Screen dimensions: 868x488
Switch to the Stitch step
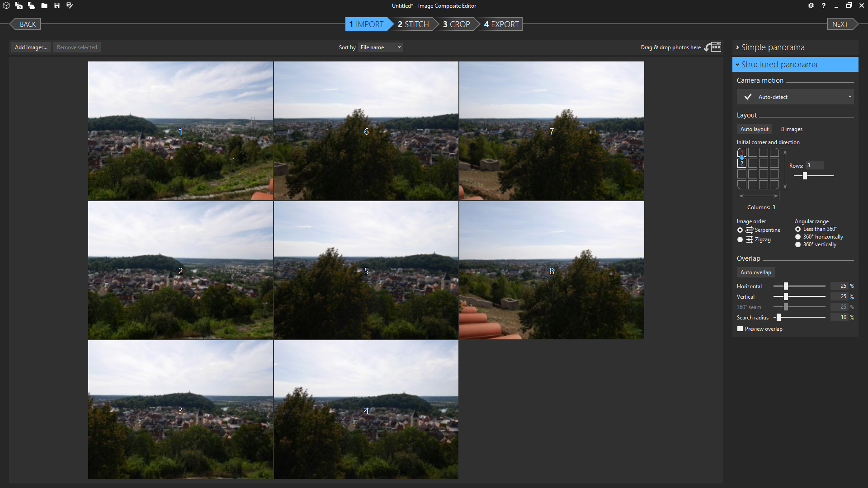(x=413, y=24)
